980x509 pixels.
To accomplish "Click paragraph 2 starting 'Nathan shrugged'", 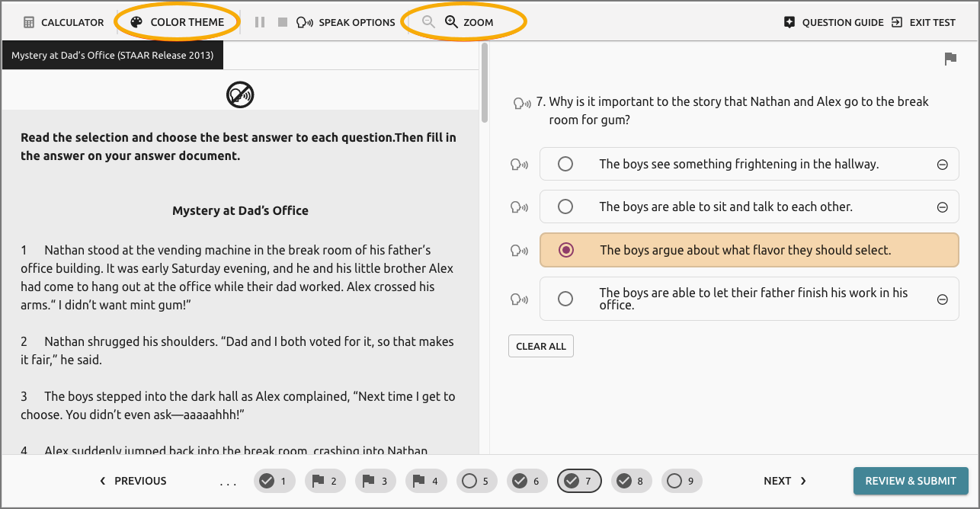I will 237,351.
